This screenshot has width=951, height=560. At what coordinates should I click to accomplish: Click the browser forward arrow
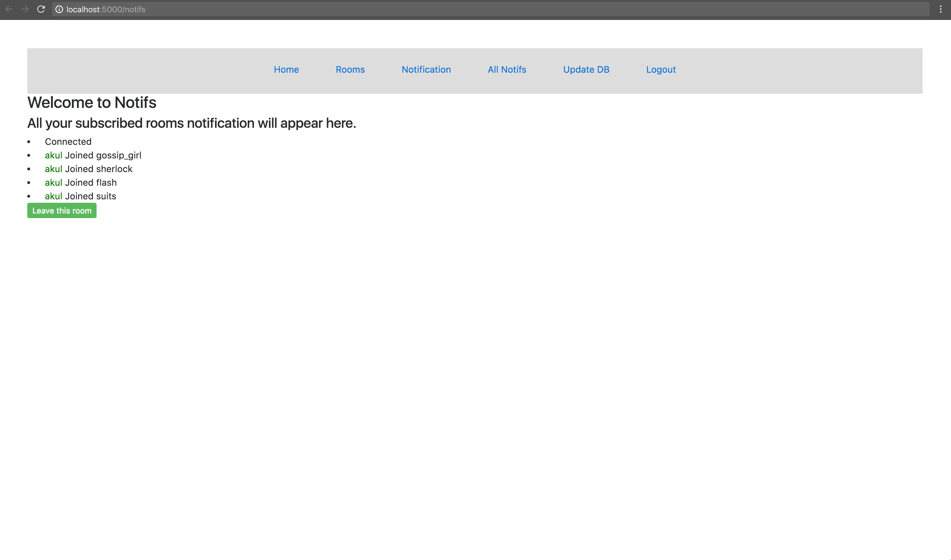[25, 9]
